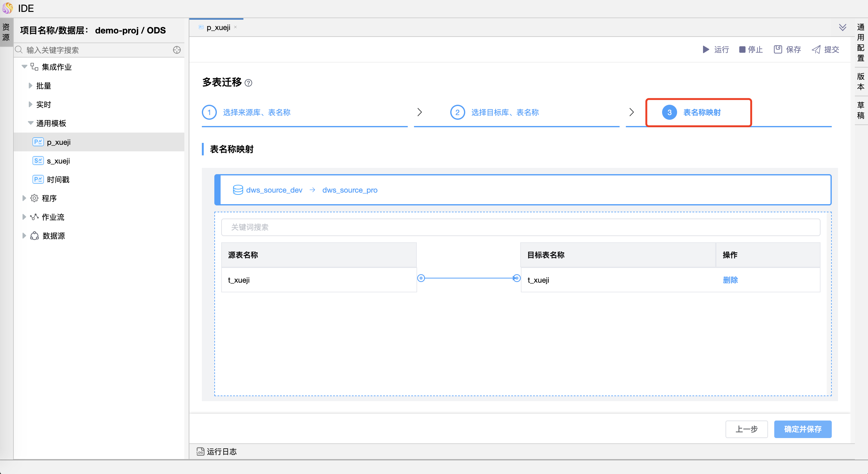Click the locate target icon in search bar
This screenshot has width=868, height=474.
(x=177, y=50)
